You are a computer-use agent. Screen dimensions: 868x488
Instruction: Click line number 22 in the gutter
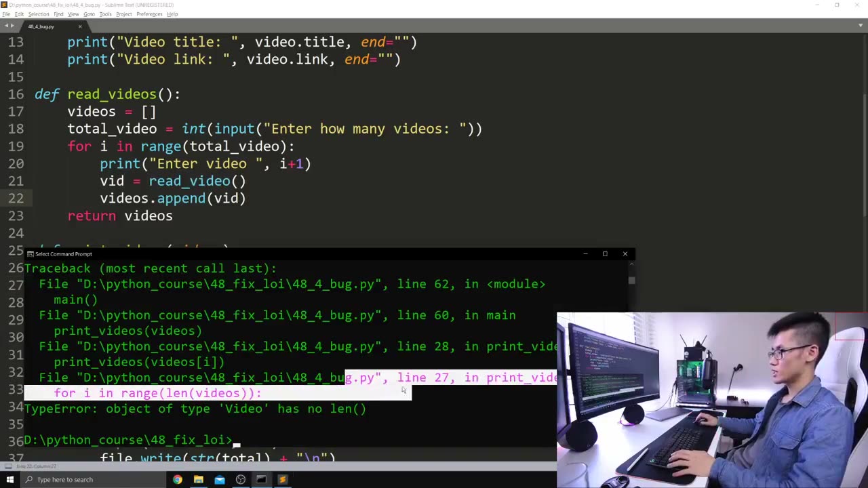[16, 198]
